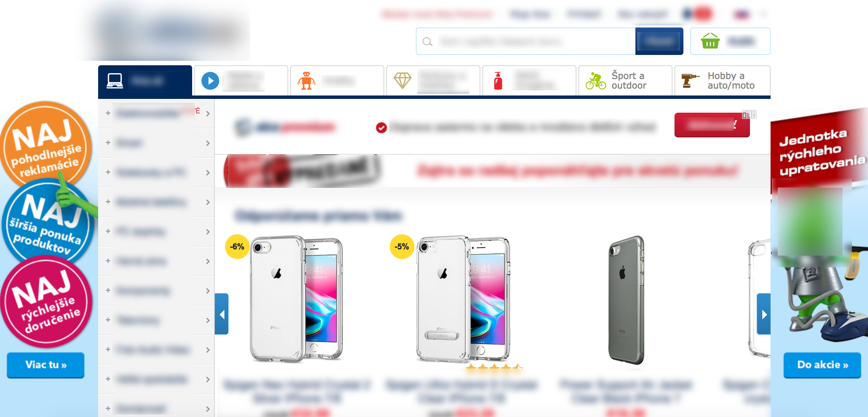Click the green shopping basket icon
868x417 pixels.
pos(710,41)
